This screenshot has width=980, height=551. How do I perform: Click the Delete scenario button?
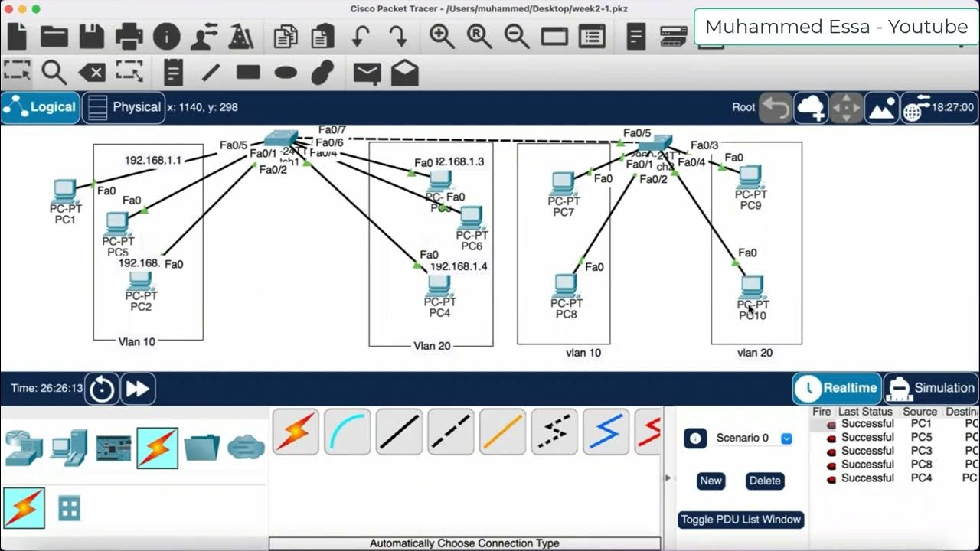click(x=765, y=481)
